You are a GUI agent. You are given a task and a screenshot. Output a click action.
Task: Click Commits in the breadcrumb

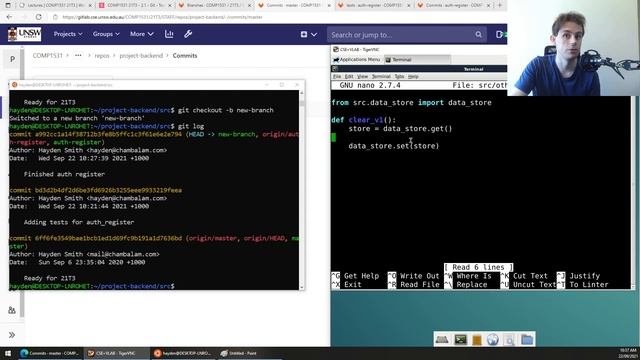point(185,56)
